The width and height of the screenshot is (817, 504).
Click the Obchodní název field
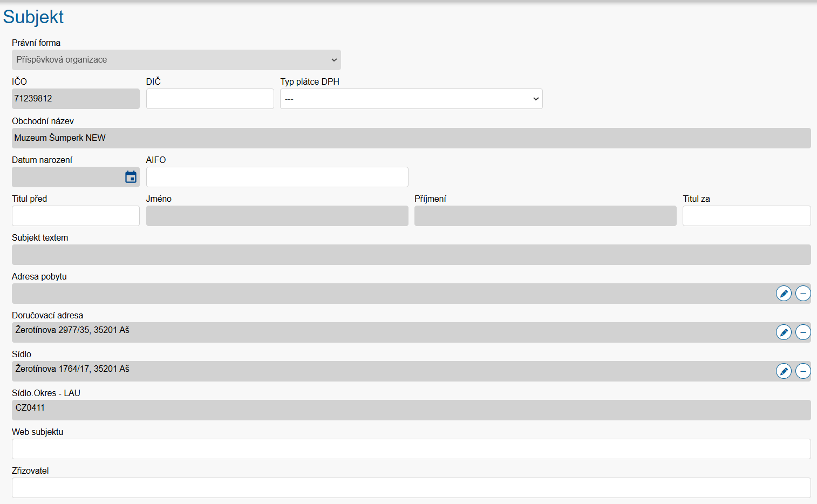pyautogui.click(x=411, y=138)
